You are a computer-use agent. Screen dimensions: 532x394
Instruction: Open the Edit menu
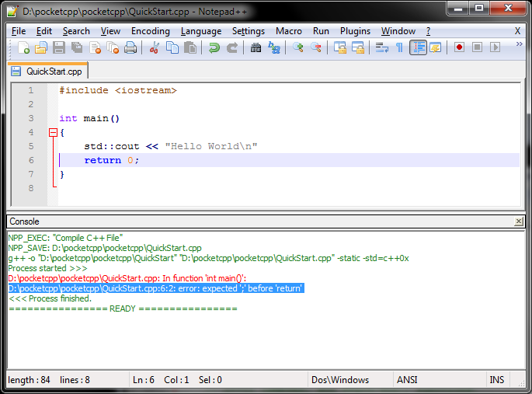coord(44,31)
